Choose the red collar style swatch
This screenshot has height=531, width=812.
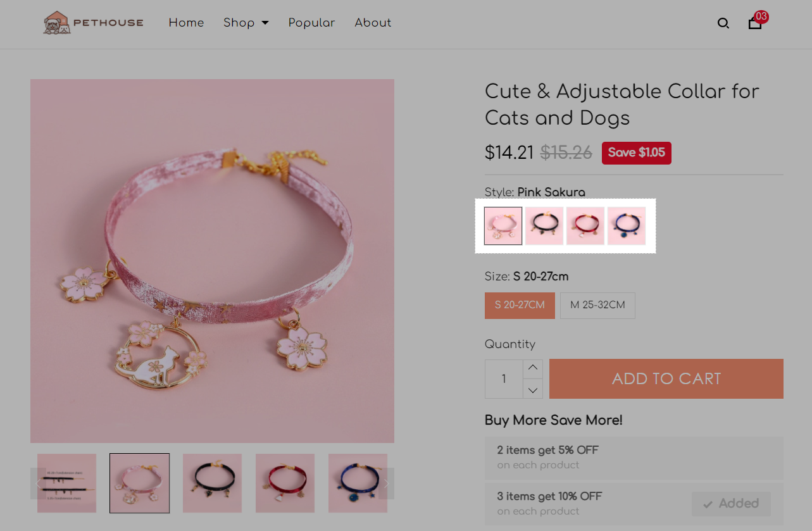coord(585,226)
